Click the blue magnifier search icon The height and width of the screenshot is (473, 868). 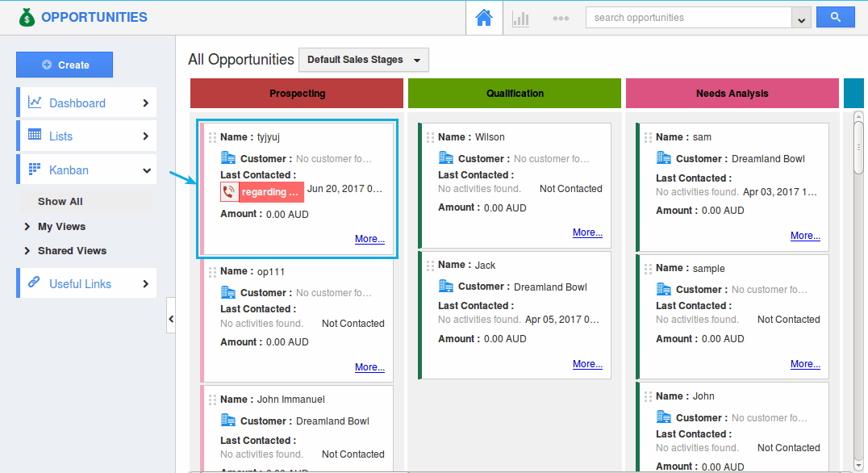[836, 17]
